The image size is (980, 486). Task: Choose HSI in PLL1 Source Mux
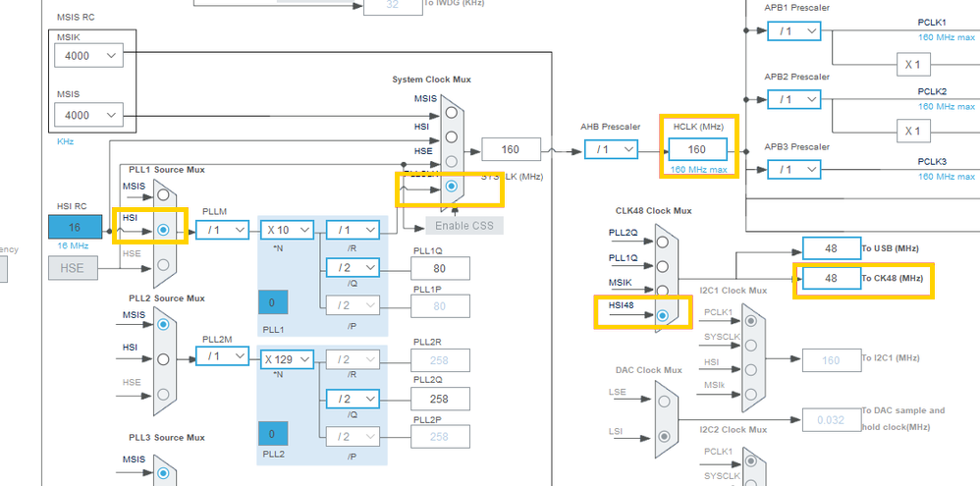tap(163, 230)
